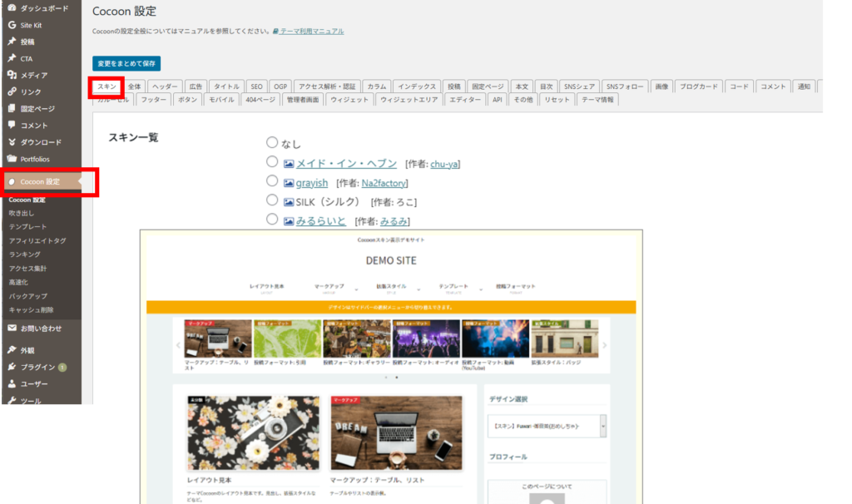Open 高速化 submenu item
The width and height of the screenshot is (852, 504).
point(18,282)
